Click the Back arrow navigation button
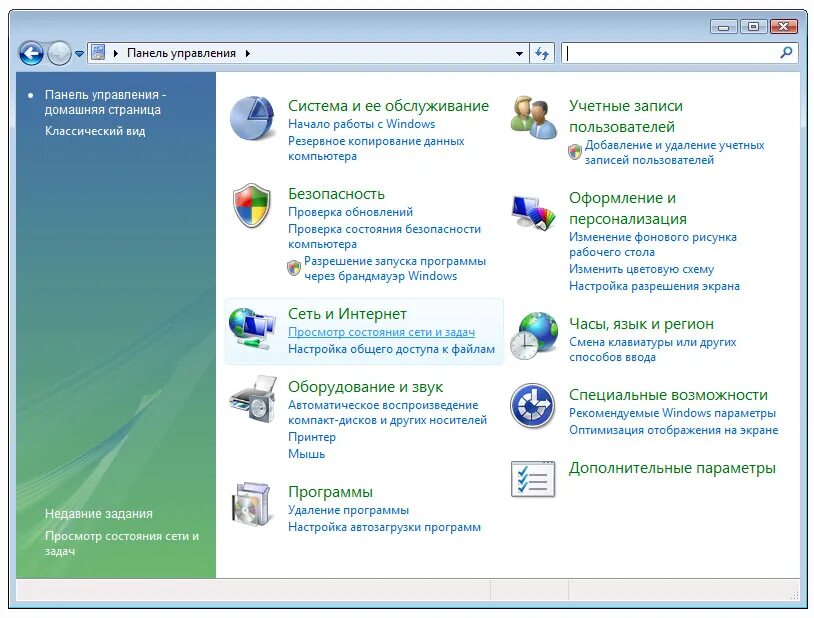 (x=31, y=53)
